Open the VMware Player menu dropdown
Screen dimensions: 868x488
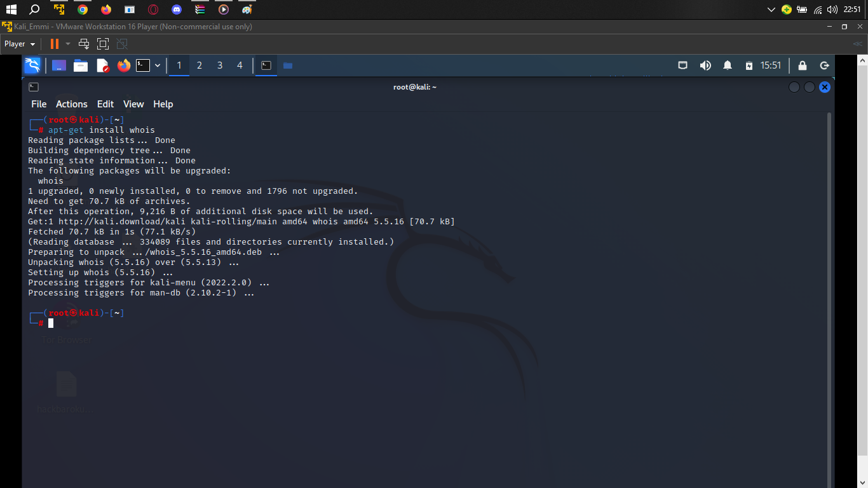(20, 44)
